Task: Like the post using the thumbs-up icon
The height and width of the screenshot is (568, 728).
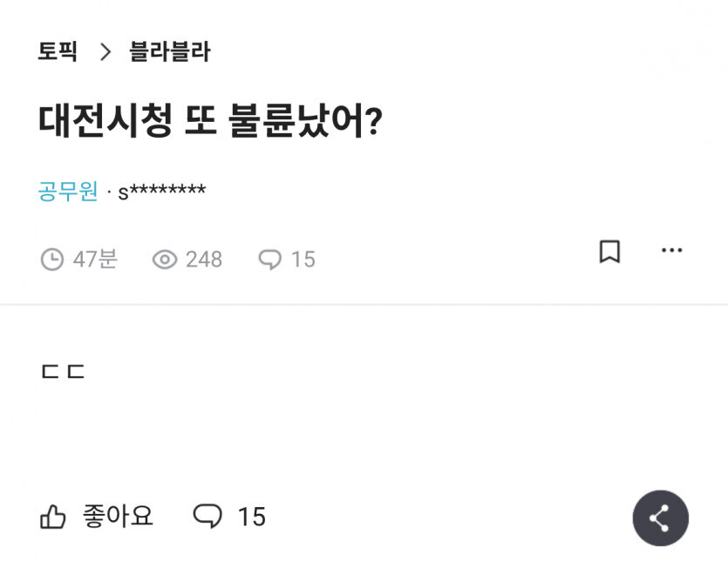Action: point(54,516)
